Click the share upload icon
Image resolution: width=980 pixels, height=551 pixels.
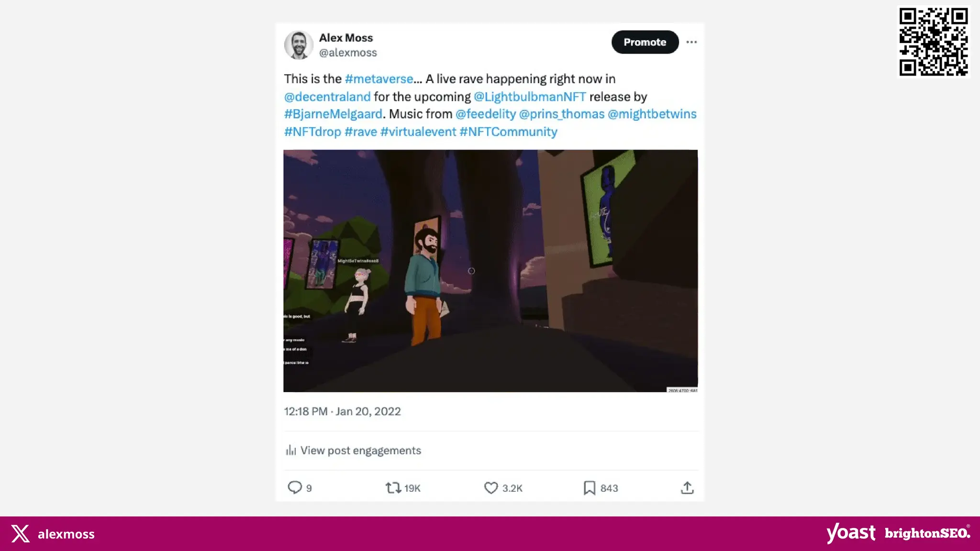click(x=687, y=487)
